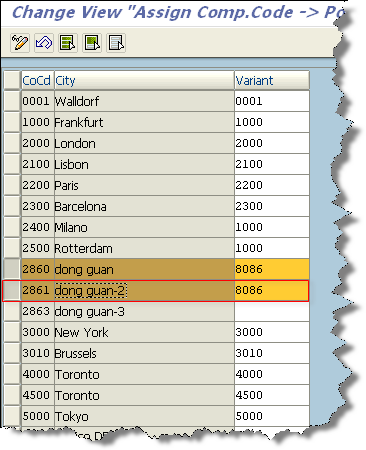Screen dimensions: 366x450
Task: Click the city cell Paris
Action: 144,185
